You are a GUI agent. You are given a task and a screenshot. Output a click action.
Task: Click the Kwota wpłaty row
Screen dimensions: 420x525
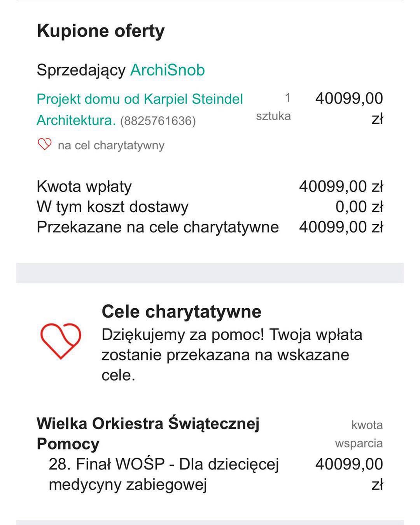click(x=210, y=186)
